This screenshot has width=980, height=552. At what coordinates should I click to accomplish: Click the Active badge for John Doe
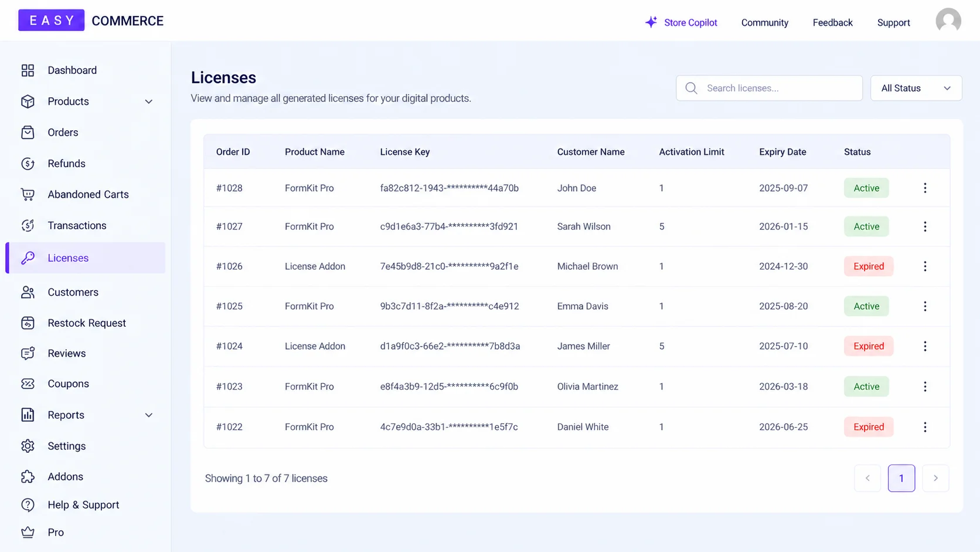pyautogui.click(x=866, y=188)
